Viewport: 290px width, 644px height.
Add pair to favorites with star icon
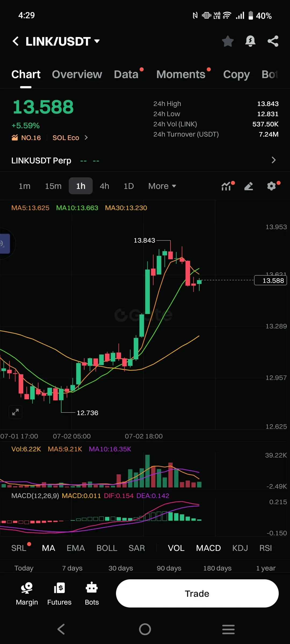click(228, 41)
